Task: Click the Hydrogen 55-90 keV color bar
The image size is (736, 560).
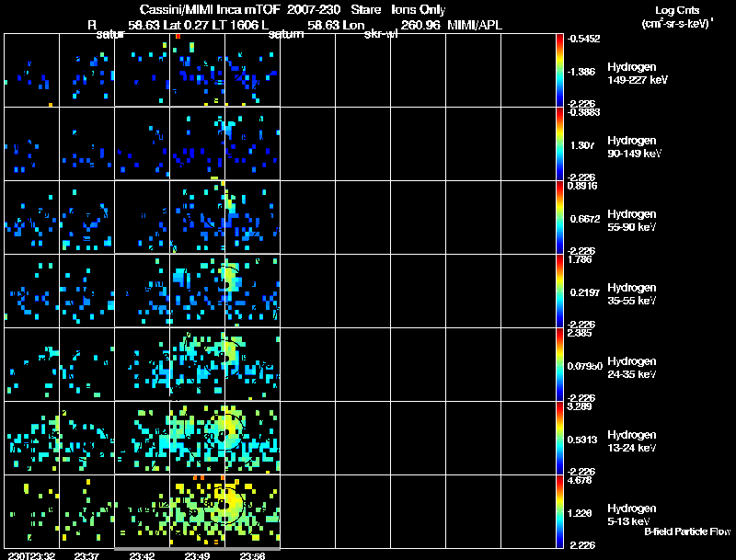Action: click(x=559, y=218)
